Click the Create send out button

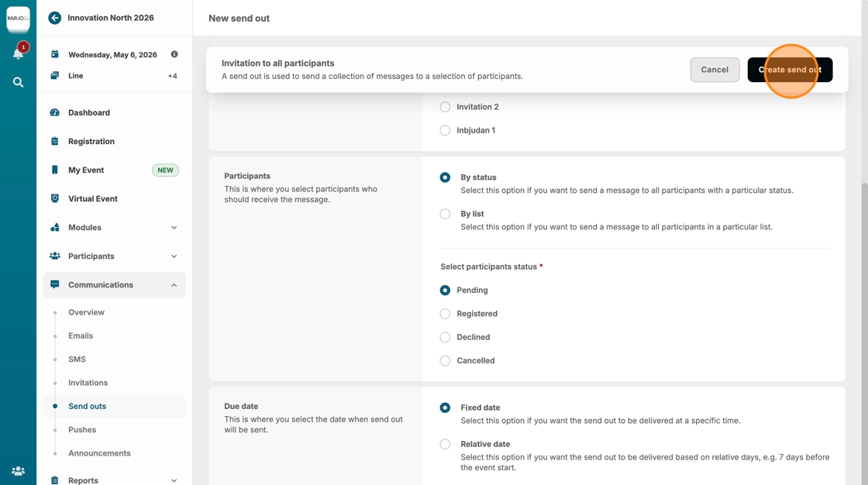coord(790,70)
